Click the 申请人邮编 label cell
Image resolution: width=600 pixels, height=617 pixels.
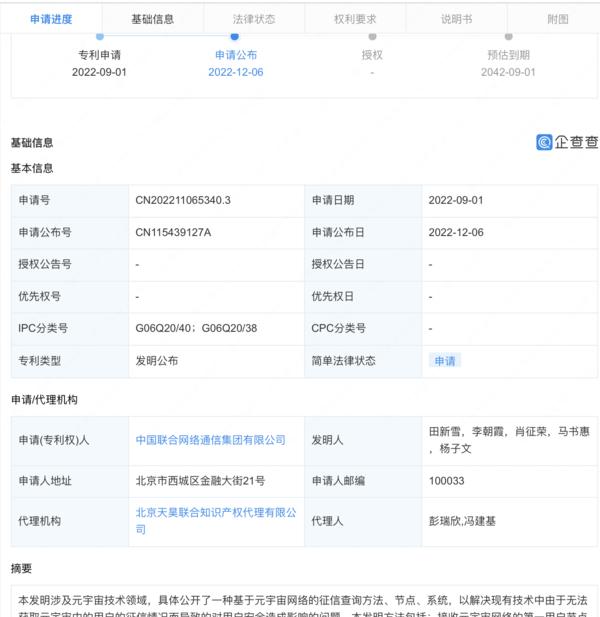(x=363, y=480)
